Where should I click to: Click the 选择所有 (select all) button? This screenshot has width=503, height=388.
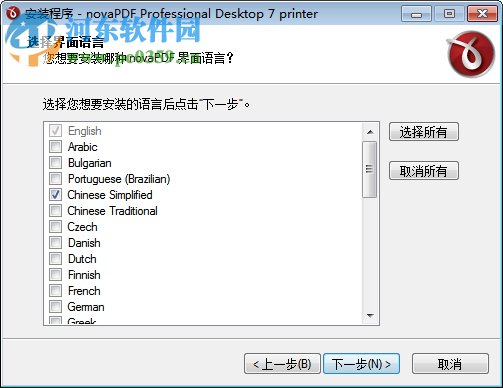424,132
